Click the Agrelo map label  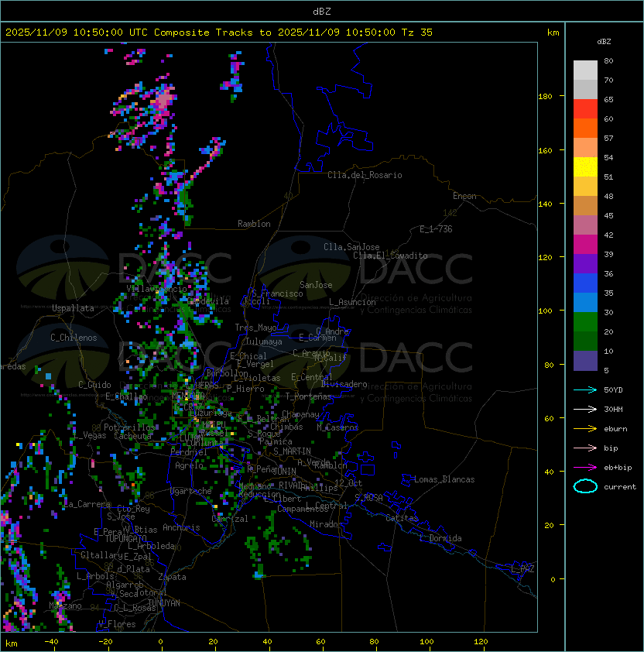tap(189, 465)
